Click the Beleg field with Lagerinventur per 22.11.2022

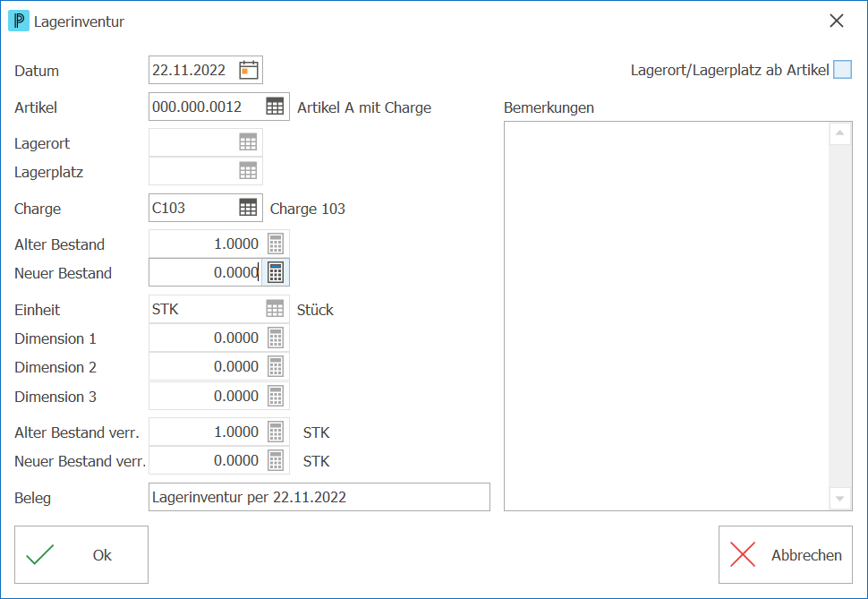(x=319, y=497)
